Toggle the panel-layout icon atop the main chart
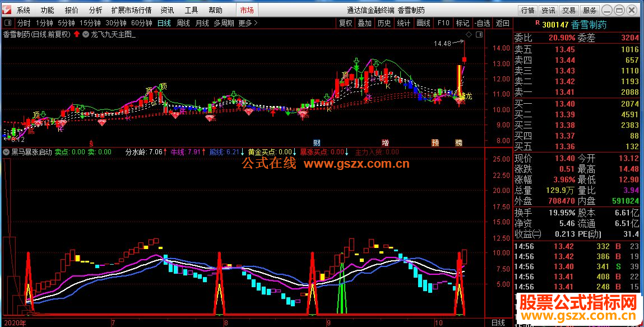This screenshot has height=327, width=644. click(x=479, y=35)
